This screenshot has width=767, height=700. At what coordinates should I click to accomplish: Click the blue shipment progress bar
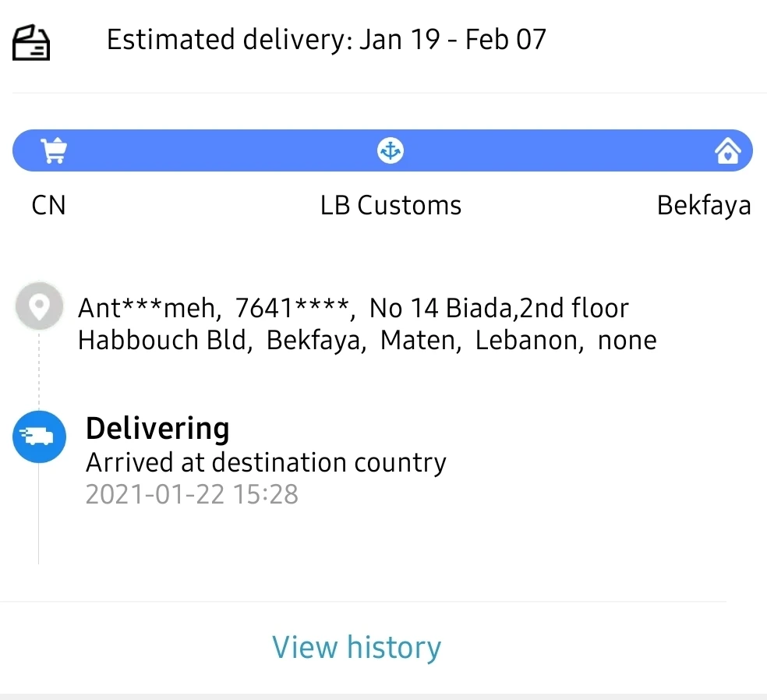pos(218,150)
